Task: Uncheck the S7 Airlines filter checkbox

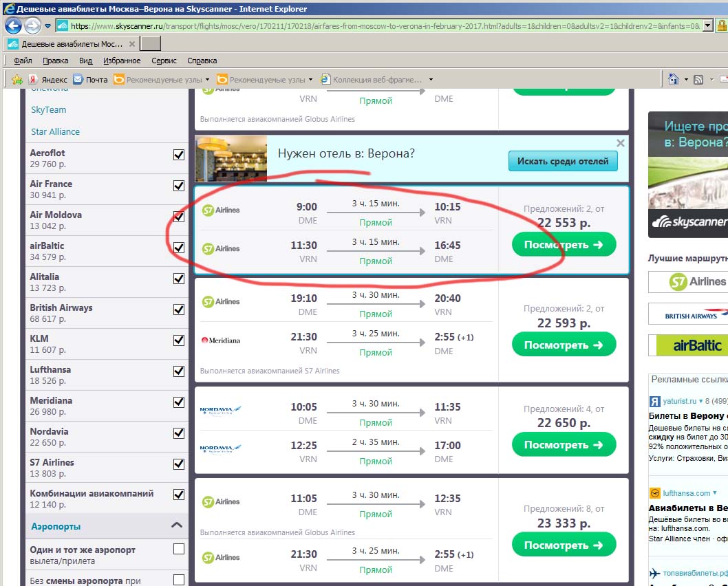Action: pyautogui.click(x=179, y=464)
